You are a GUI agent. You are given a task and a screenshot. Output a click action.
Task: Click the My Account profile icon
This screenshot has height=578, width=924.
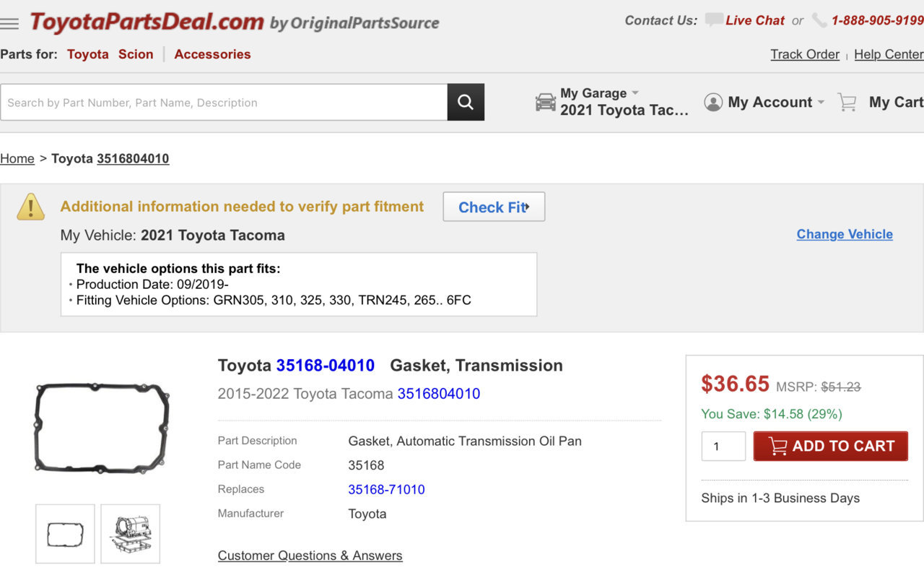[x=713, y=102]
